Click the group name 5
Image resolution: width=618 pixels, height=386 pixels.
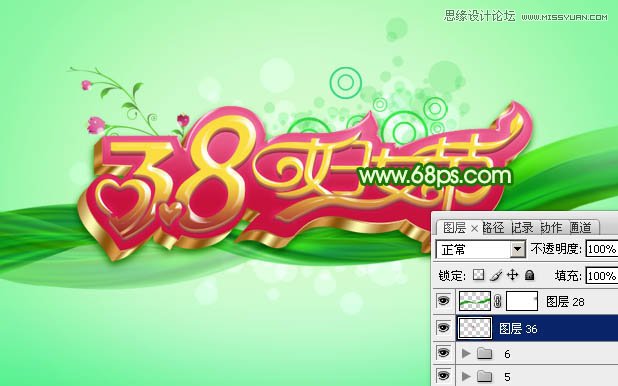click(x=507, y=377)
